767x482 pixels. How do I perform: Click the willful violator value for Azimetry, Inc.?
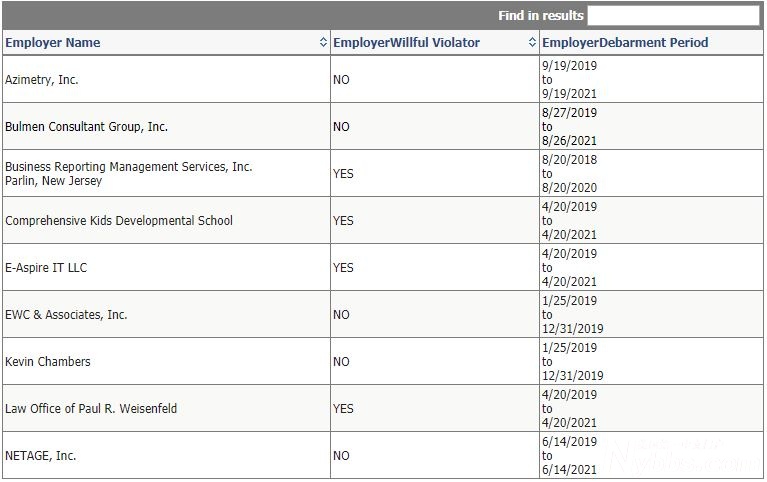point(342,80)
